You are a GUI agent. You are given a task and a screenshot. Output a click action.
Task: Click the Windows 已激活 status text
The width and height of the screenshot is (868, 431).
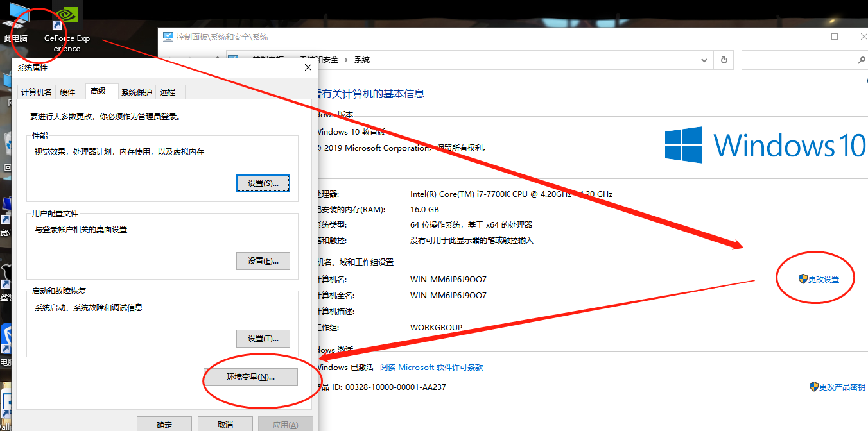[x=345, y=368]
